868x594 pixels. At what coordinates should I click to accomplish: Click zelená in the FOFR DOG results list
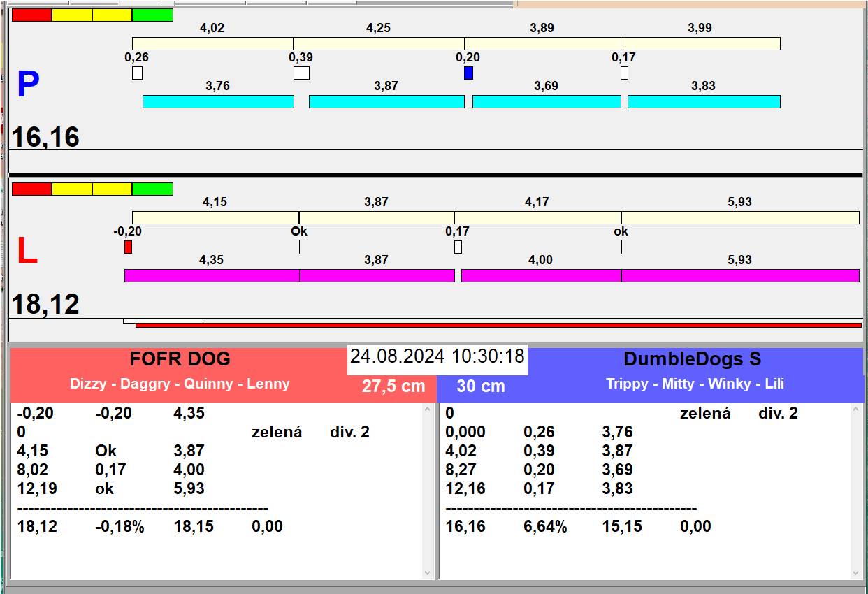[x=277, y=432]
